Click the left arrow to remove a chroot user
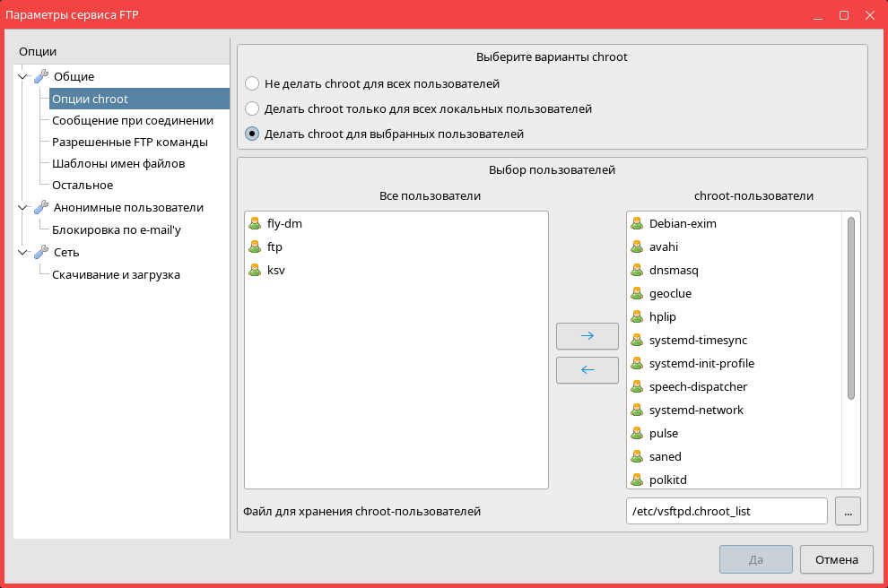The width and height of the screenshot is (888, 588). click(587, 370)
